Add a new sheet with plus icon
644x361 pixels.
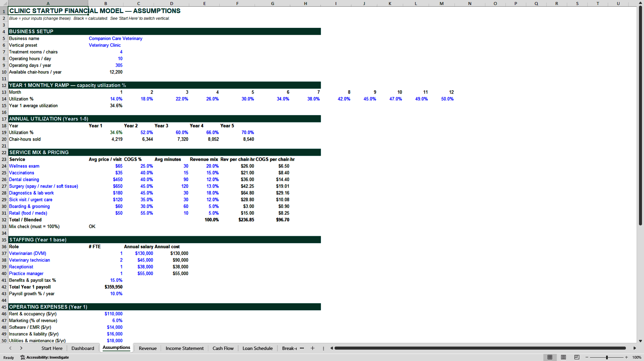coord(313,348)
